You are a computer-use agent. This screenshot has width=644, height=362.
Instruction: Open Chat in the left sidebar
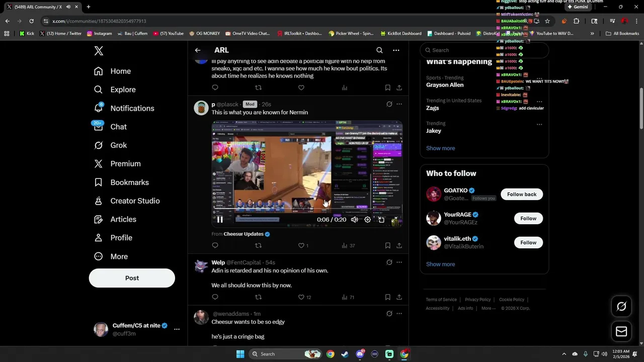(x=110, y=127)
